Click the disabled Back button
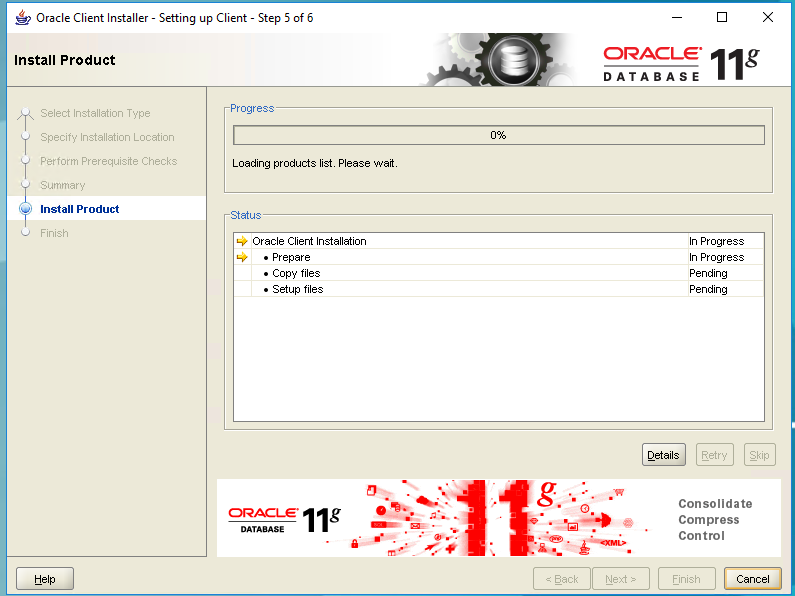Screen dimensions: 795x596 [562, 579]
